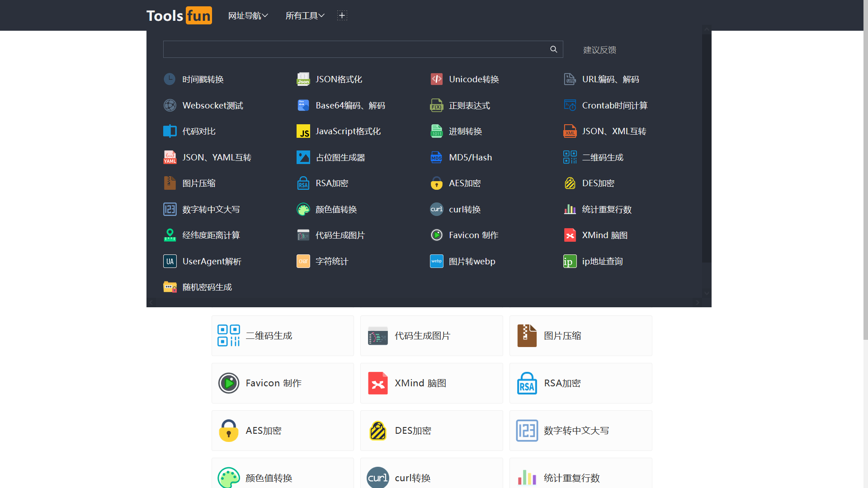Image resolution: width=868 pixels, height=488 pixels.
Task: Click the 随机密码生成 folder icon
Action: coord(170,287)
